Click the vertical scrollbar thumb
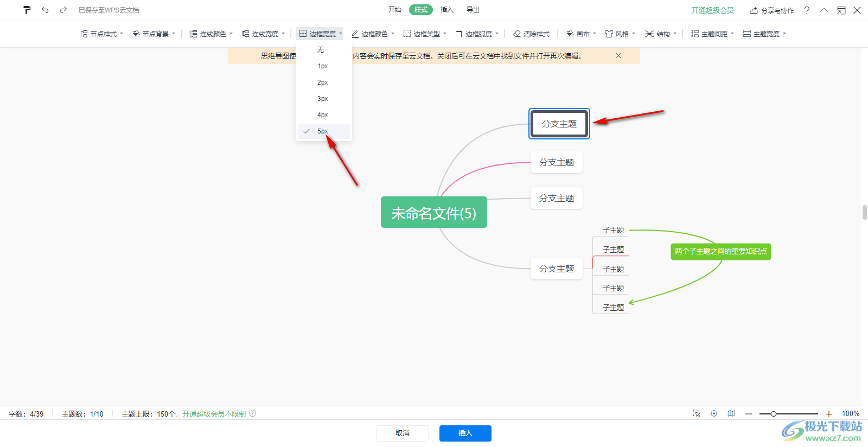Image resolution: width=868 pixels, height=447 pixels. click(865, 212)
